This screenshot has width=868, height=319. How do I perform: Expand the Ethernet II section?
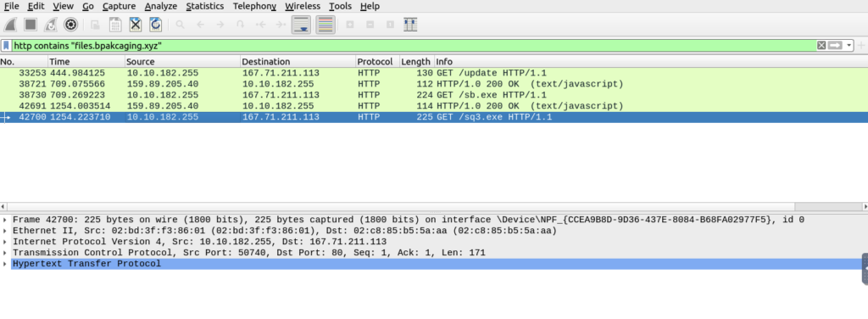point(5,231)
